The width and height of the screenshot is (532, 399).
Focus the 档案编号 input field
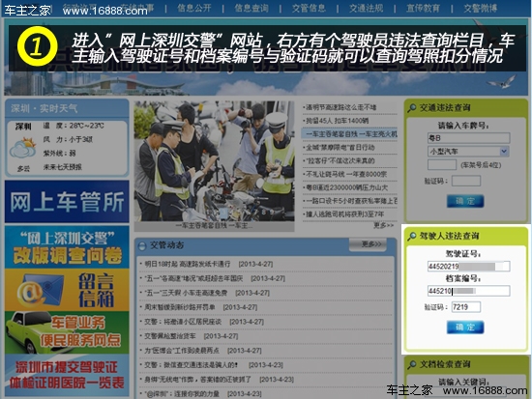[468, 291]
